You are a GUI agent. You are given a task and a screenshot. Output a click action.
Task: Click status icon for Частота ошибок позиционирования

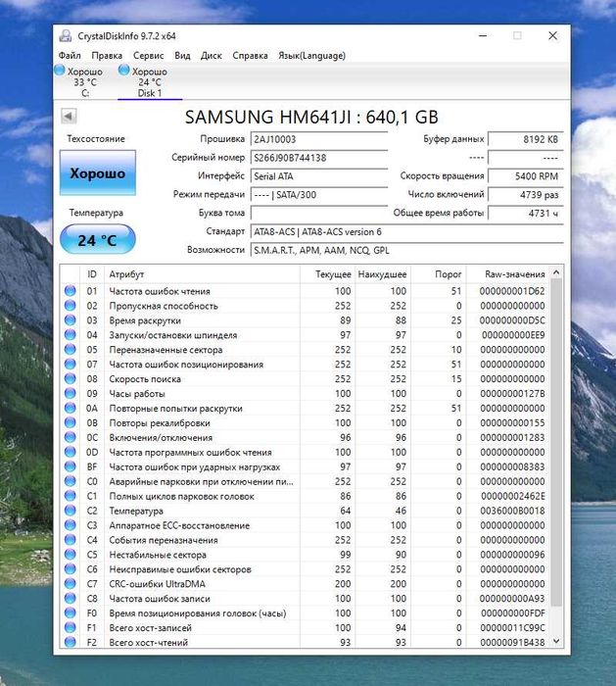coord(70,364)
